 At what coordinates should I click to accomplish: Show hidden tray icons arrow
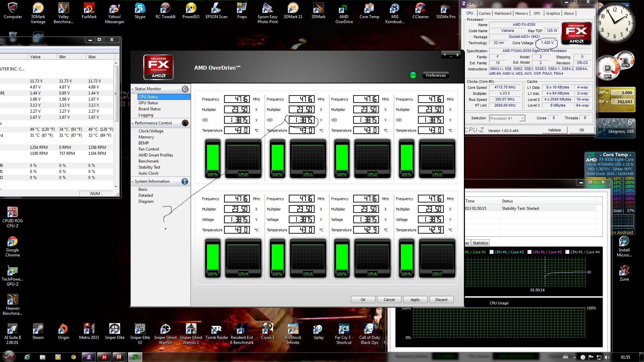(x=575, y=357)
